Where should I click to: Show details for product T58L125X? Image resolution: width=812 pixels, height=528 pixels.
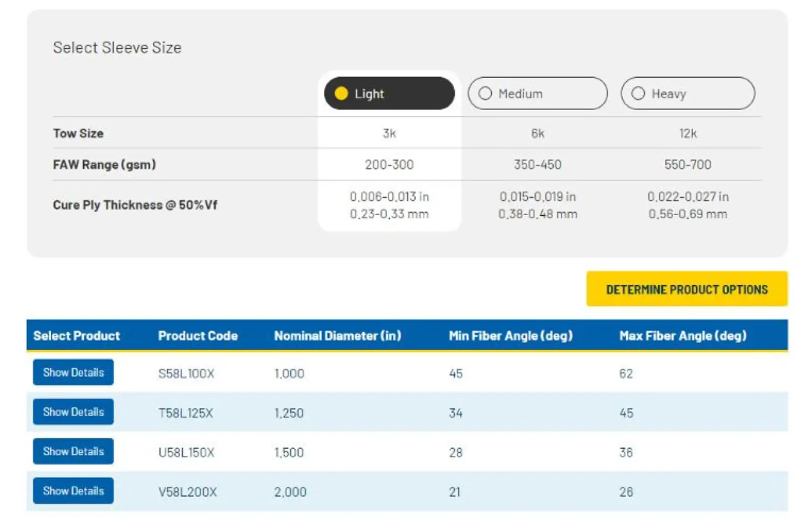point(73,412)
